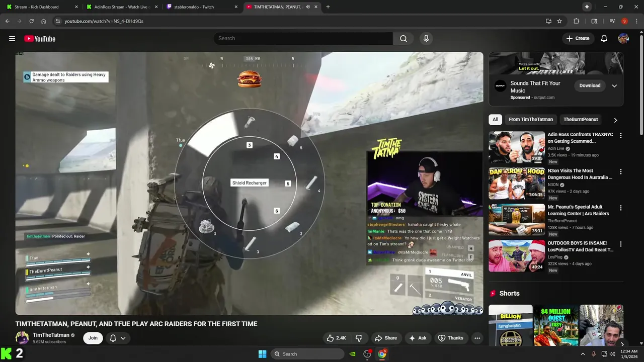Open YouTube notifications bell
The height and width of the screenshot is (362, 644).
[x=604, y=39]
